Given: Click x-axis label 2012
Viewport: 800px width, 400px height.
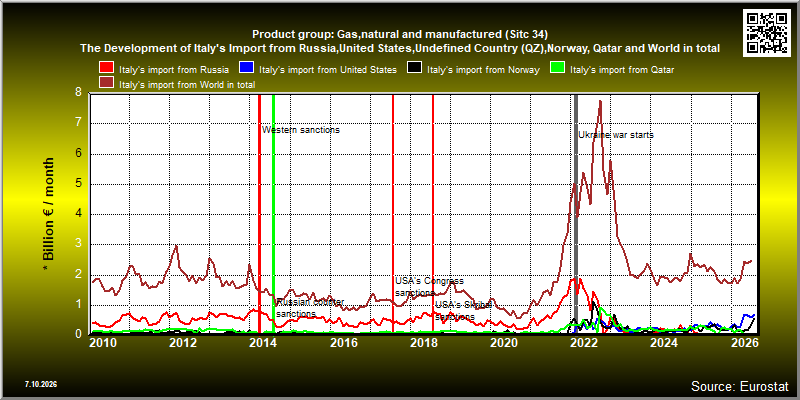Looking at the screenshot, I should pyautogui.click(x=183, y=343).
